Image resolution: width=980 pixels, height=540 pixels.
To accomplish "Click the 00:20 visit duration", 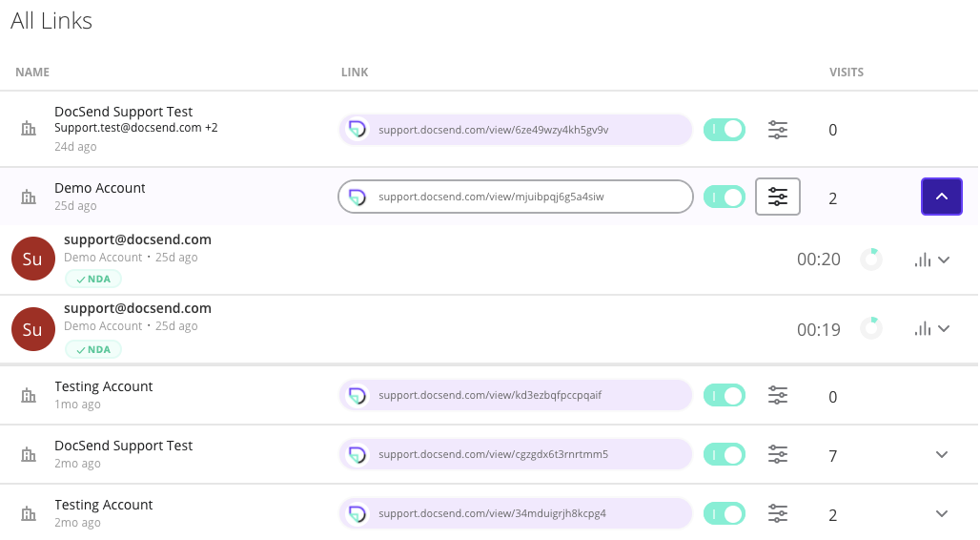I will click(x=818, y=260).
